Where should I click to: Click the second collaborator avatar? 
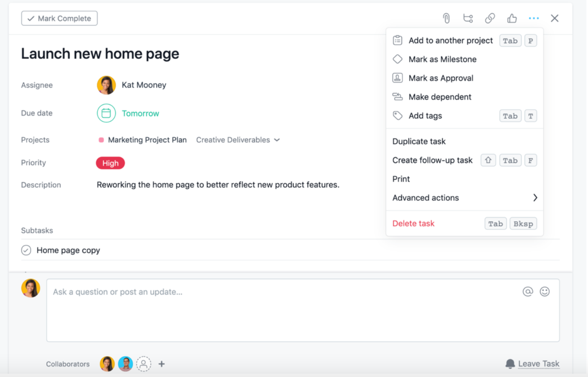coord(125,364)
